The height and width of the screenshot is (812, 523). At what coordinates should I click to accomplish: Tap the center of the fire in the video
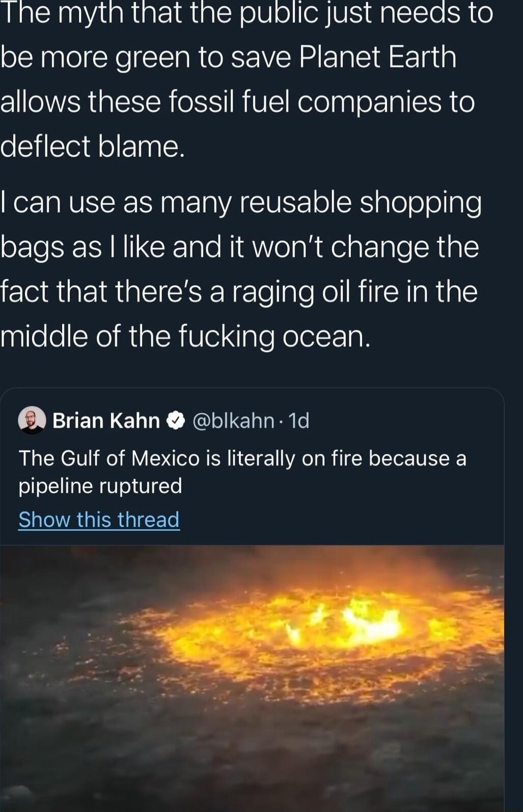(300, 636)
